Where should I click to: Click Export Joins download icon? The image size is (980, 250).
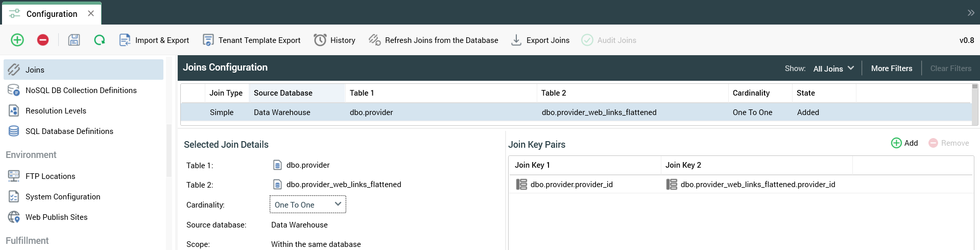516,40
